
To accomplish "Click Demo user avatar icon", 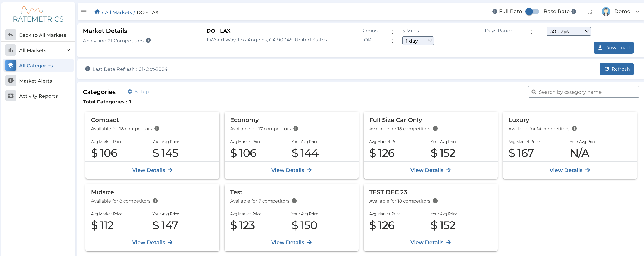I will [x=606, y=12].
